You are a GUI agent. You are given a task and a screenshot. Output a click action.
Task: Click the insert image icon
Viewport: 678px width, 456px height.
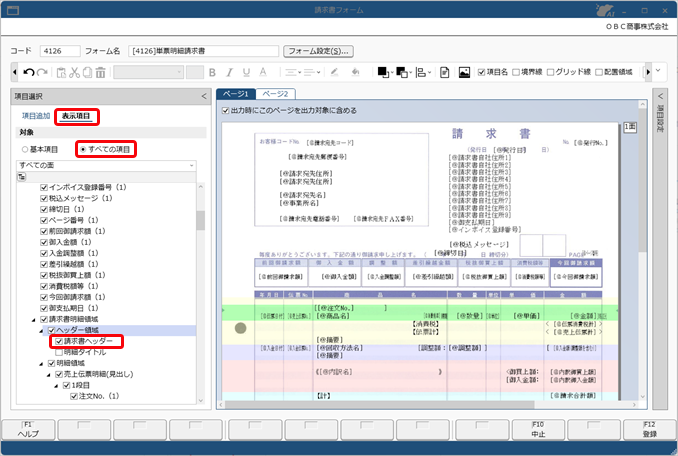pos(464,72)
